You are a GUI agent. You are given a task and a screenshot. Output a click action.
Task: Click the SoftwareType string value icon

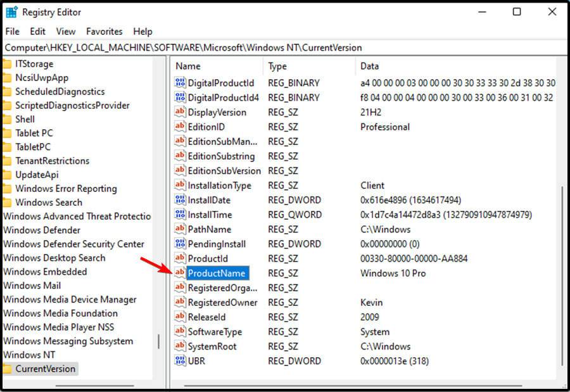[x=180, y=331]
